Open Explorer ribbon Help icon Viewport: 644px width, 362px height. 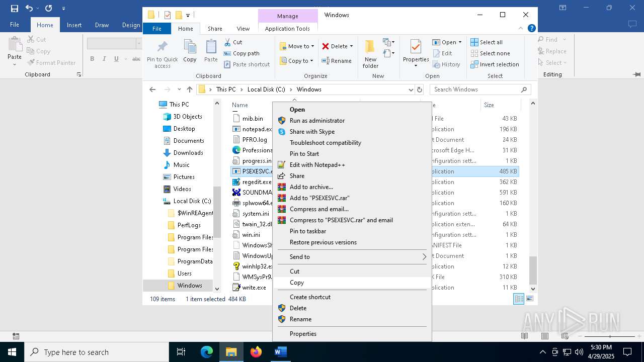[x=532, y=29]
